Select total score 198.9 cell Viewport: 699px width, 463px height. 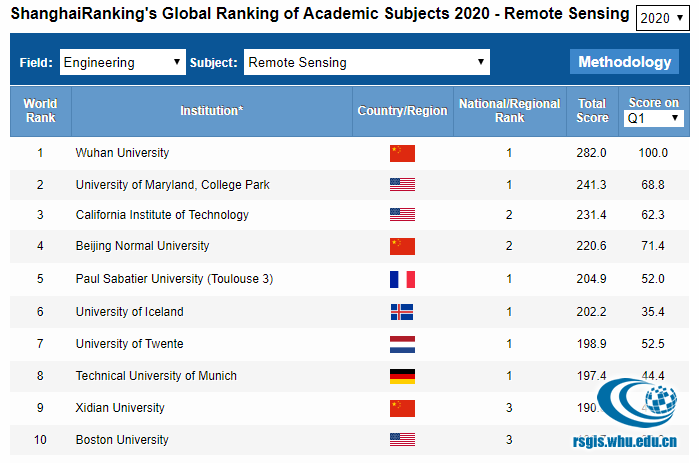[592, 344]
